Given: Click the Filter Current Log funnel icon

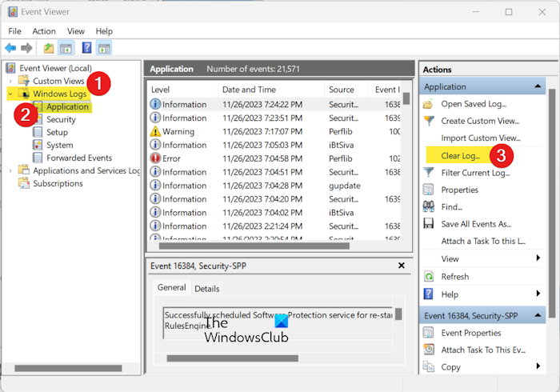Looking at the screenshot, I should click(x=428, y=173).
